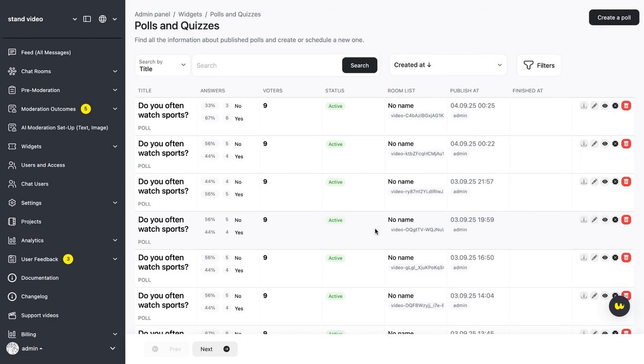Toggle visibility of the 04.09.25 00:25 poll
This screenshot has height=364, width=644.
(605, 106)
